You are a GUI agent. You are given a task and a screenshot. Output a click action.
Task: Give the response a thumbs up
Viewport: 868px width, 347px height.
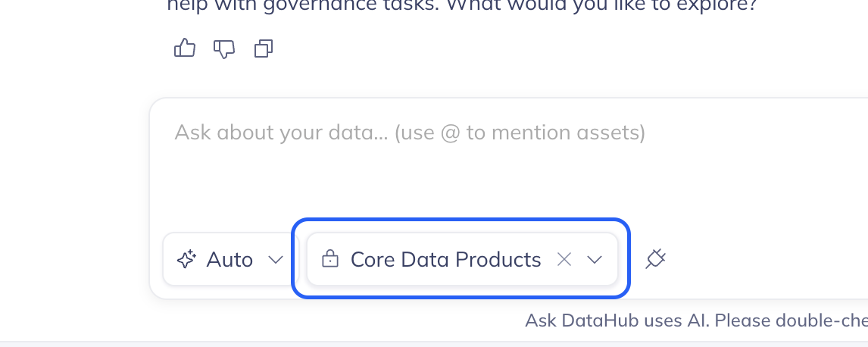pos(185,49)
